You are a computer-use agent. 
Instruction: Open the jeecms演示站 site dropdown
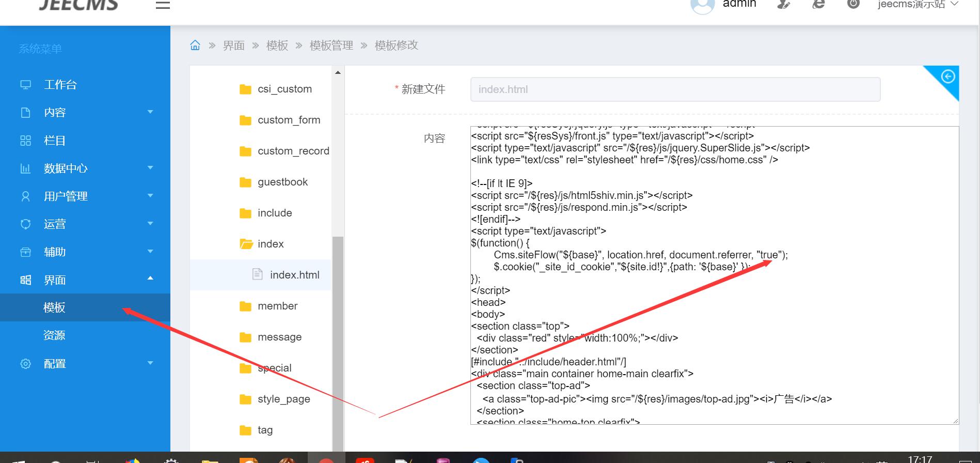918,5
